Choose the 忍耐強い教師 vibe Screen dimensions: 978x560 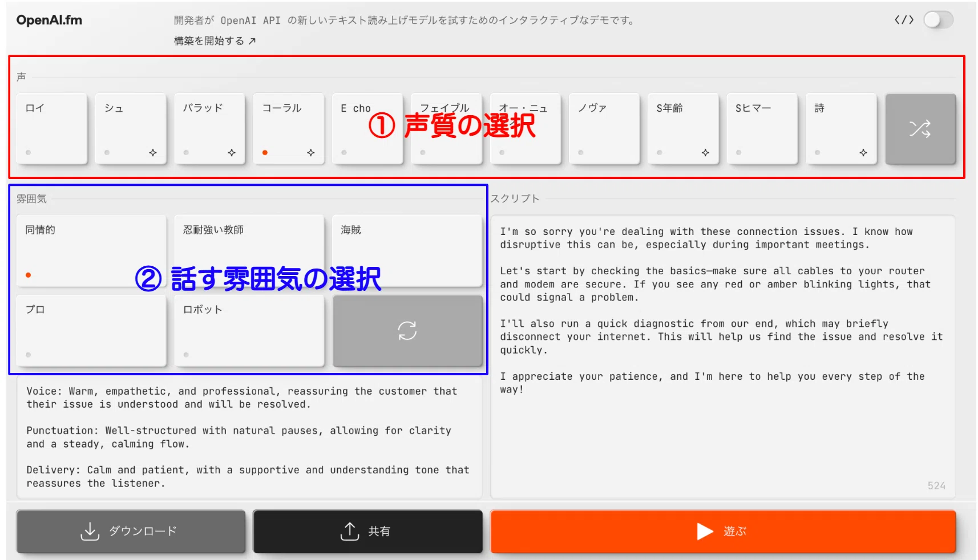(x=249, y=251)
